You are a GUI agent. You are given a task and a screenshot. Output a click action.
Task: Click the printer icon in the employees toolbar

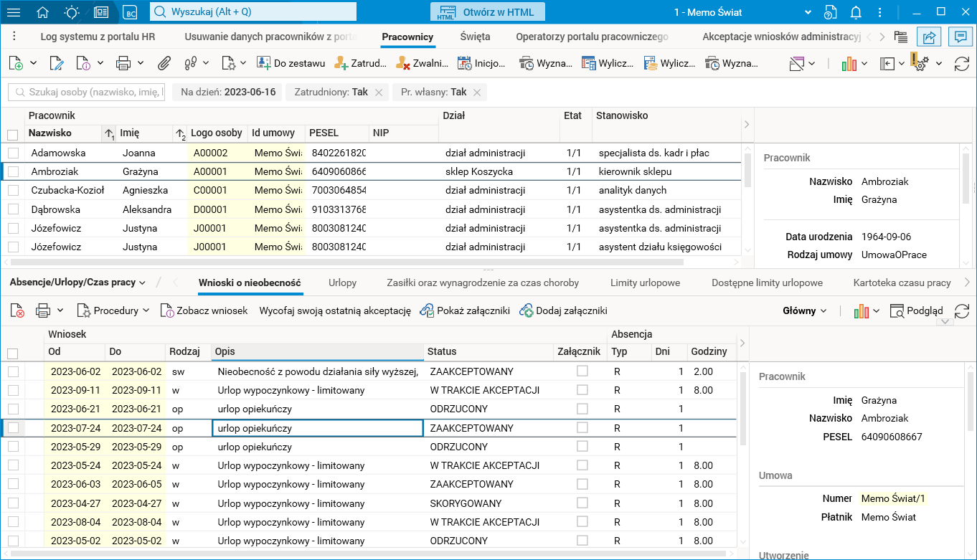[123, 63]
